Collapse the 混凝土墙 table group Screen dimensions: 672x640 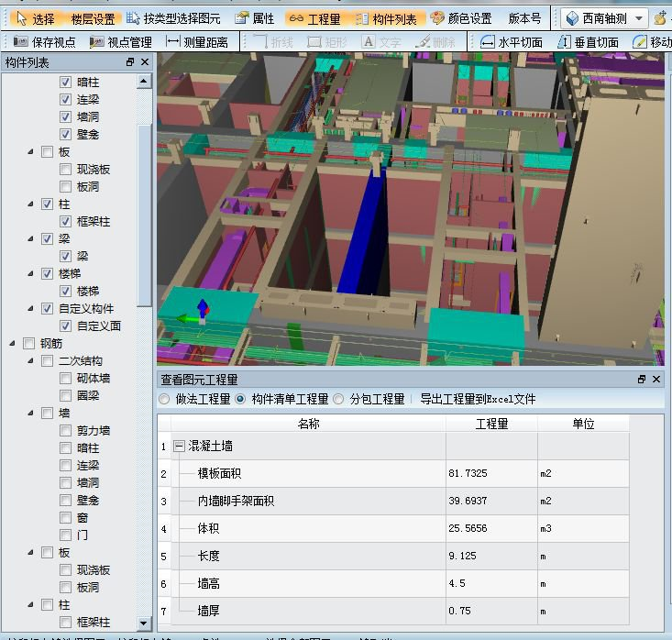[179, 447]
